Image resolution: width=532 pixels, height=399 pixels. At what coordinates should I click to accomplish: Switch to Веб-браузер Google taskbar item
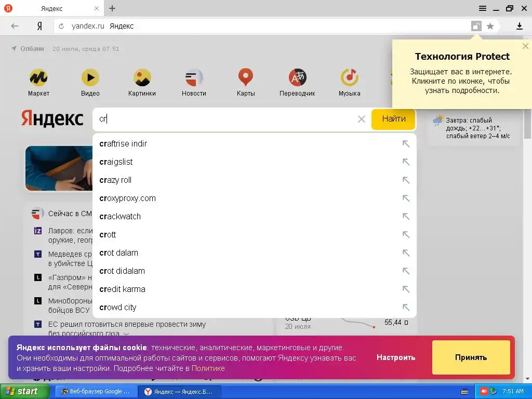95,392
